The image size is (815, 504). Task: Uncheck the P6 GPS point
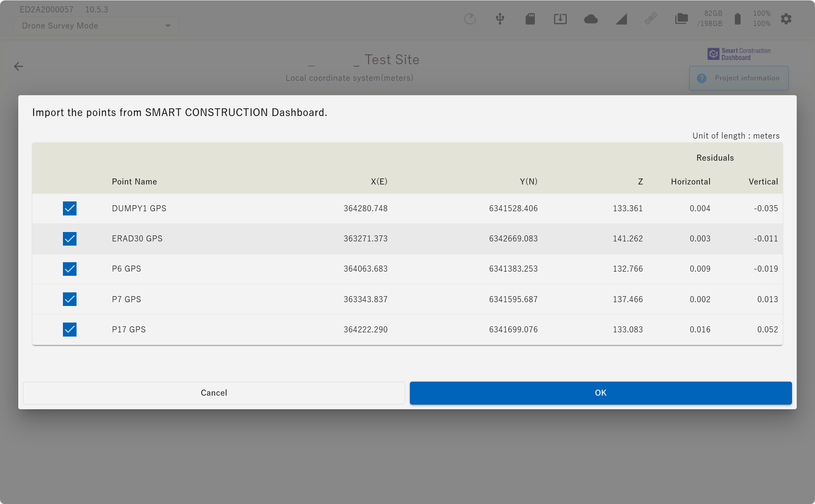click(70, 269)
